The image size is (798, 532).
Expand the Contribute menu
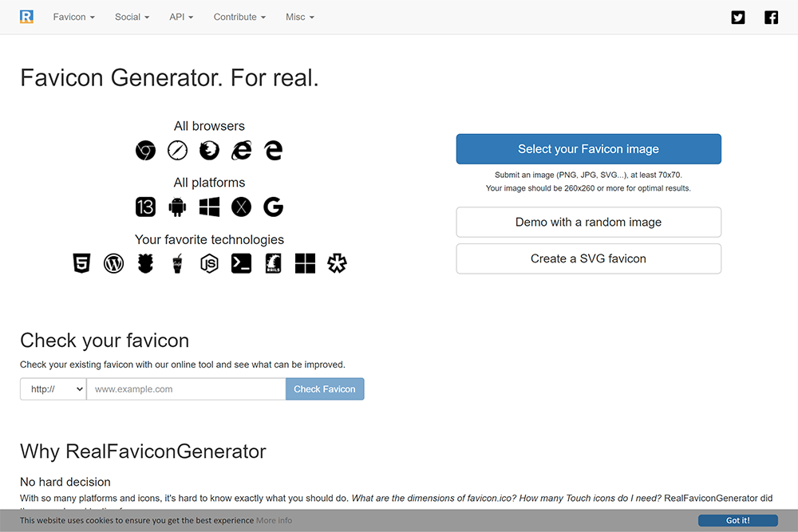click(x=239, y=17)
